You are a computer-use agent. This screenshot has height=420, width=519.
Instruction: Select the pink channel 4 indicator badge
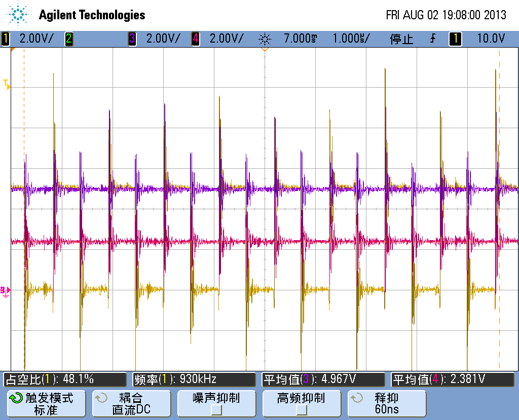point(195,39)
